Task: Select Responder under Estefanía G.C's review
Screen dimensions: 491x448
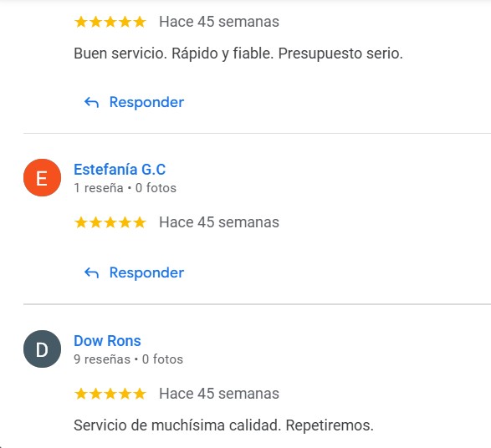Action: point(146,272)
